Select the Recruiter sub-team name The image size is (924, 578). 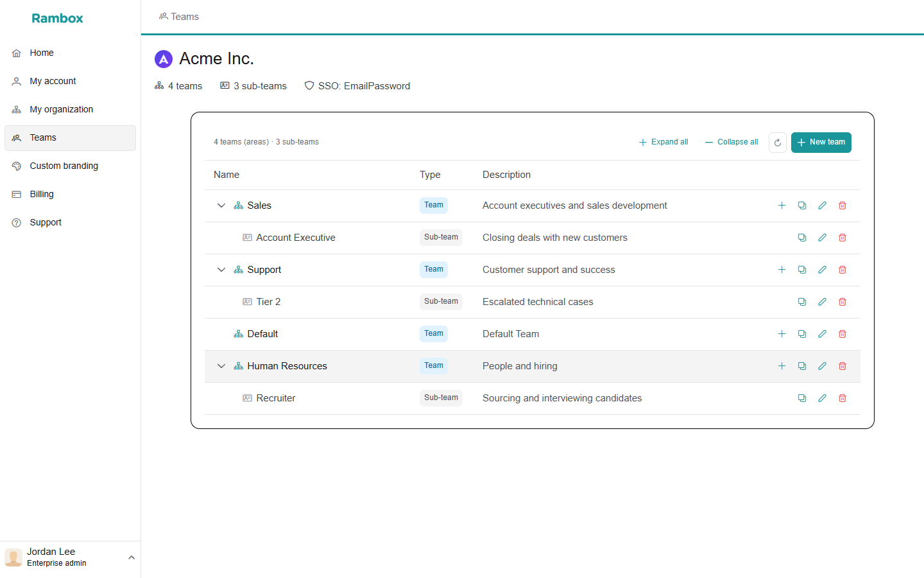point(276,398)
